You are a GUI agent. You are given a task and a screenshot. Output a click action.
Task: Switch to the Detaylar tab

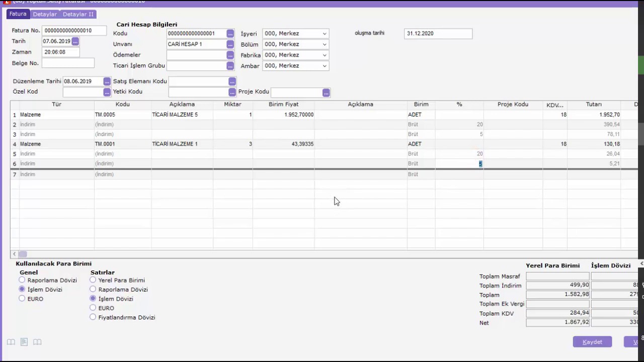(x=45, y=14)
